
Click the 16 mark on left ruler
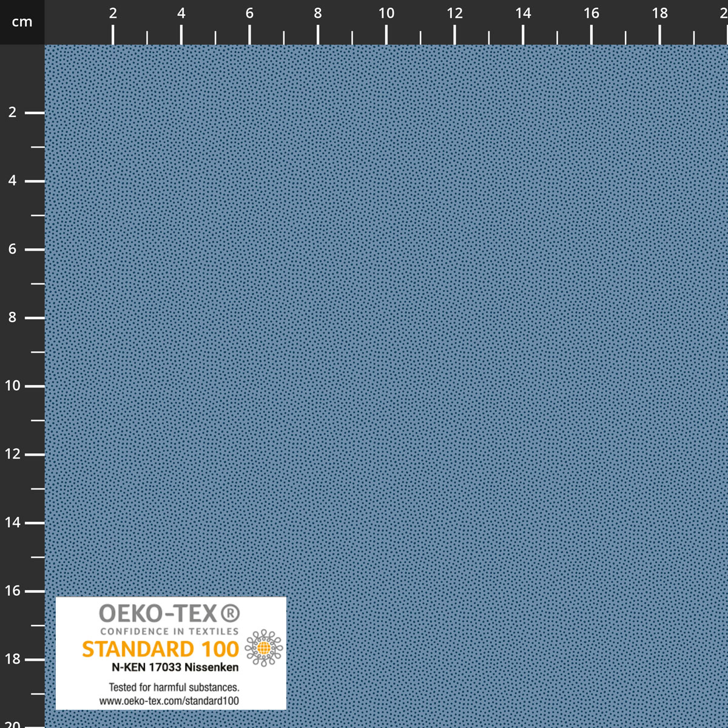tap(12, 591)
